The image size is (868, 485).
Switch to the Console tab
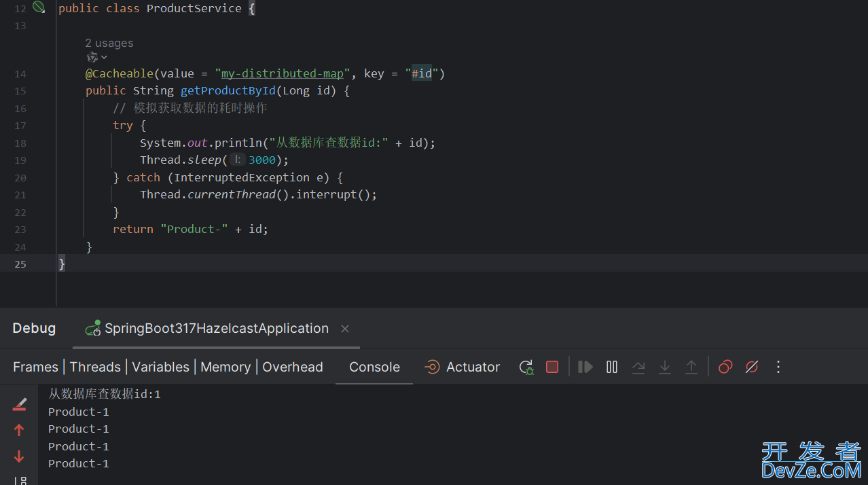tap(374, 367)
